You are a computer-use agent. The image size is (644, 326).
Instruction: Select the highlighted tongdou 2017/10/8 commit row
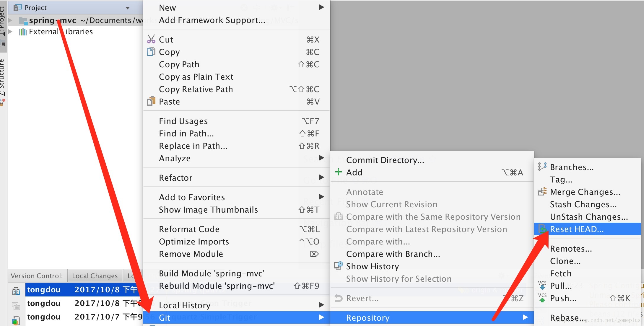82,290
